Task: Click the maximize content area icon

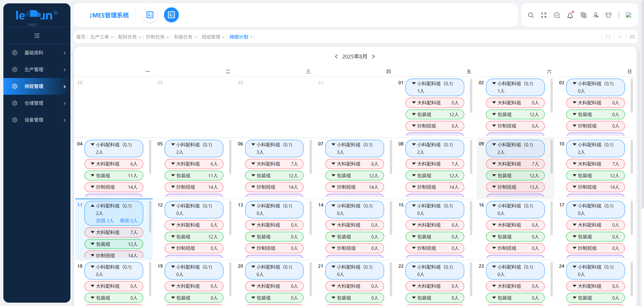Action: click(632, 37)
